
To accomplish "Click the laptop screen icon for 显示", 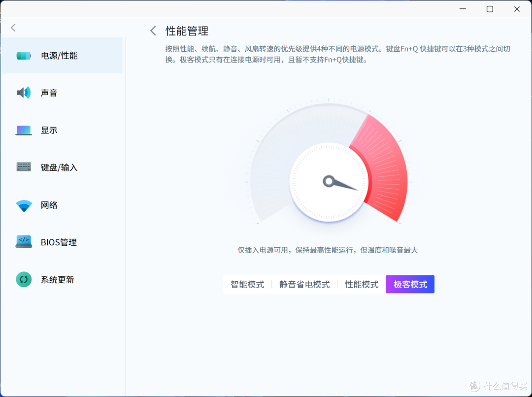I will pyautogui.click(x=24, y=131).
